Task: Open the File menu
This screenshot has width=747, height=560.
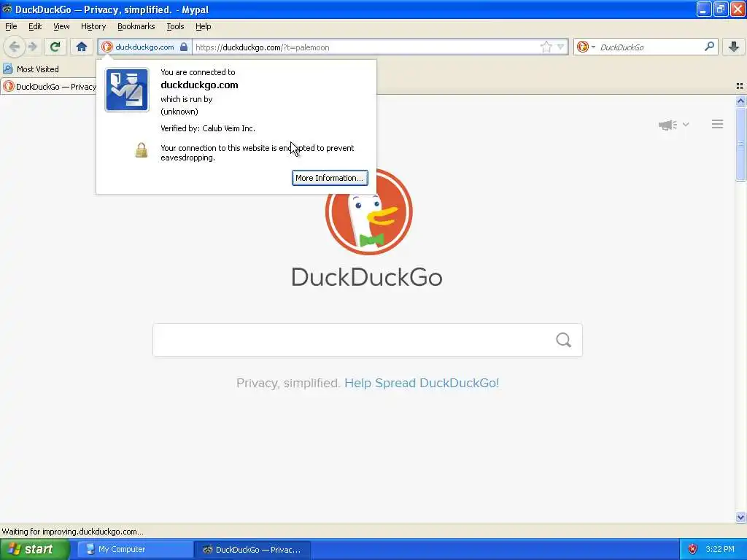Action: [11, 26]
